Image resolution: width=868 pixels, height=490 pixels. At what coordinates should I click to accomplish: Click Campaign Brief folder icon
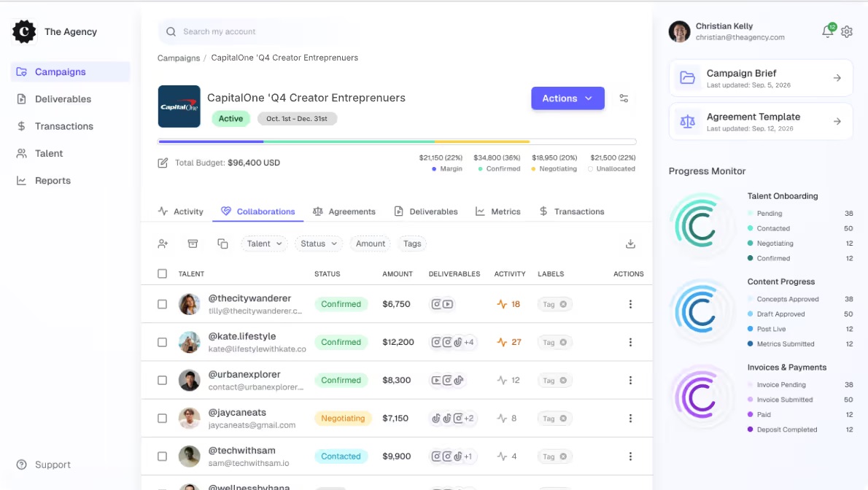pyautogui.click(x=687, y=78)
